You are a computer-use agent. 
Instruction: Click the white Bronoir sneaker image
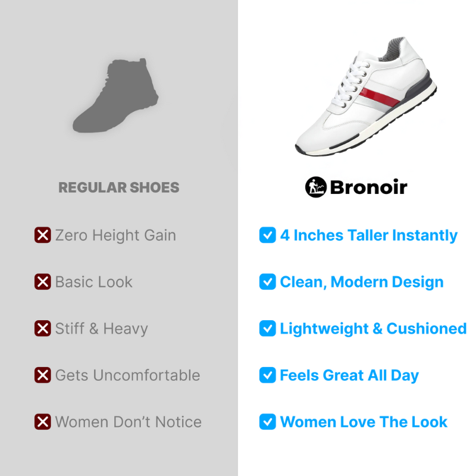pyautogui.click(x=366, y=96)
